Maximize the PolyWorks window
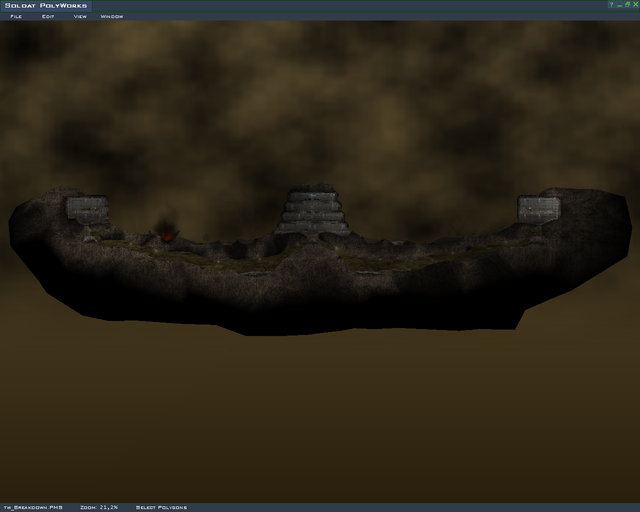This screenshot has height=512, width=640. 626,5
